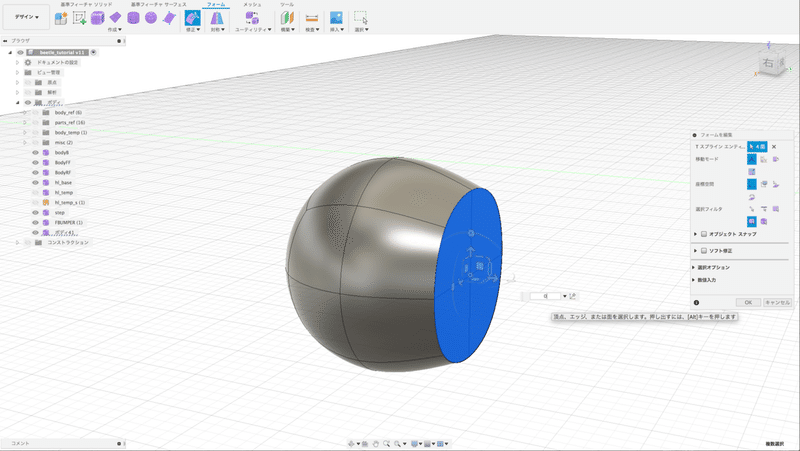The width and height of the screenshot is (800, 451).
Task: Click the Utility (ユーティリティ) tool icon
Action: point(252,18)
